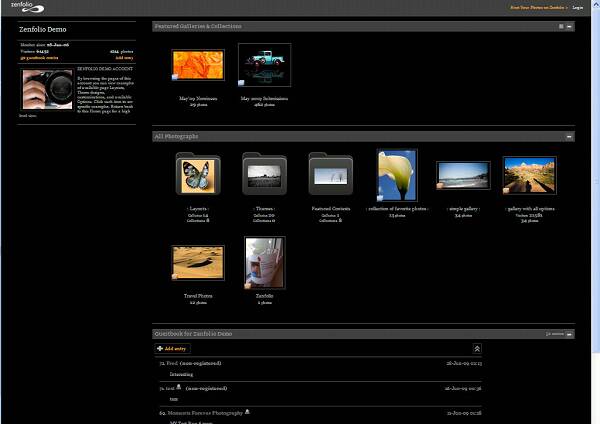Click the Featured Contents label
This screenshot has width=600, height=424.
coord(331,209)
